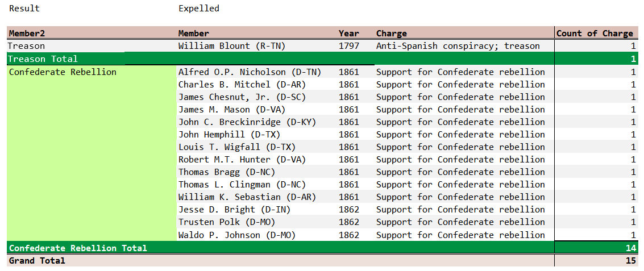Select the John C. Breckinridge (D-KY) cell

[247, 122]
